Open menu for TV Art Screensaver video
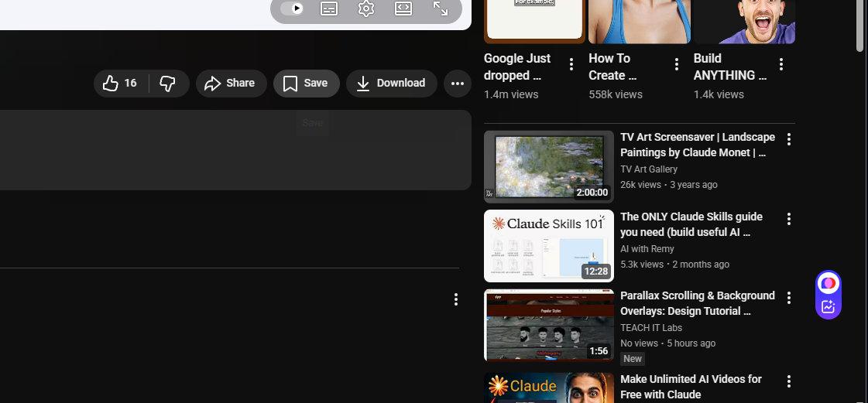This screenshot has width=868, height=403. click(789, 139)
